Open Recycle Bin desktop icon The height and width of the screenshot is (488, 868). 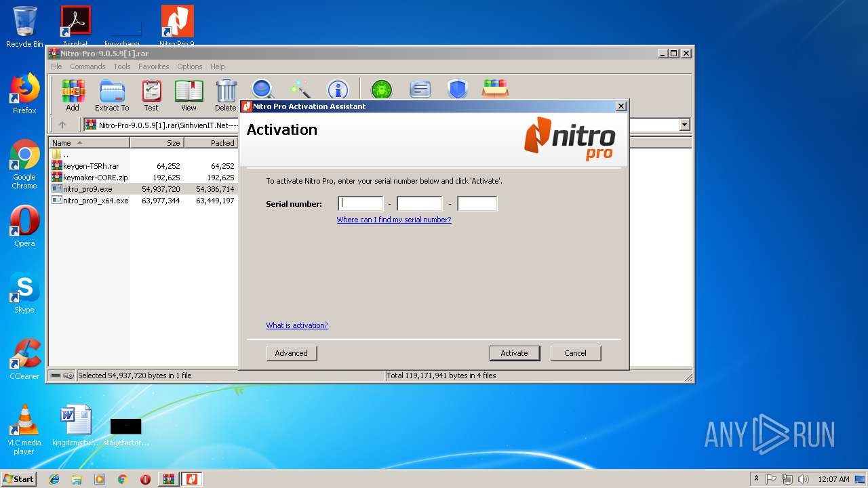point(24,26)
